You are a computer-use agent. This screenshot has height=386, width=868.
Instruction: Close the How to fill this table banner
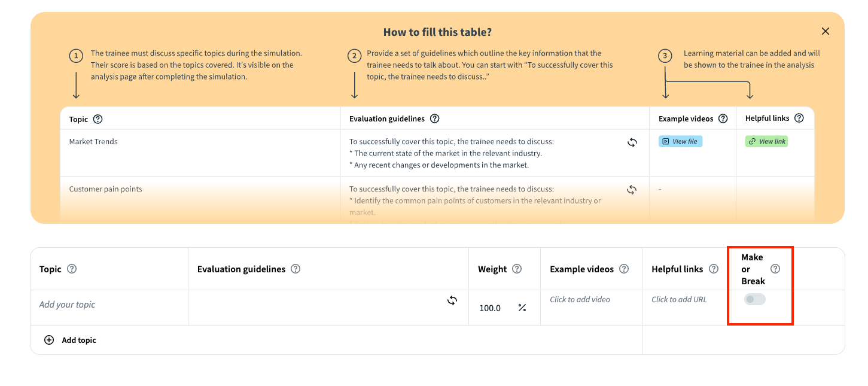(826, 31)
